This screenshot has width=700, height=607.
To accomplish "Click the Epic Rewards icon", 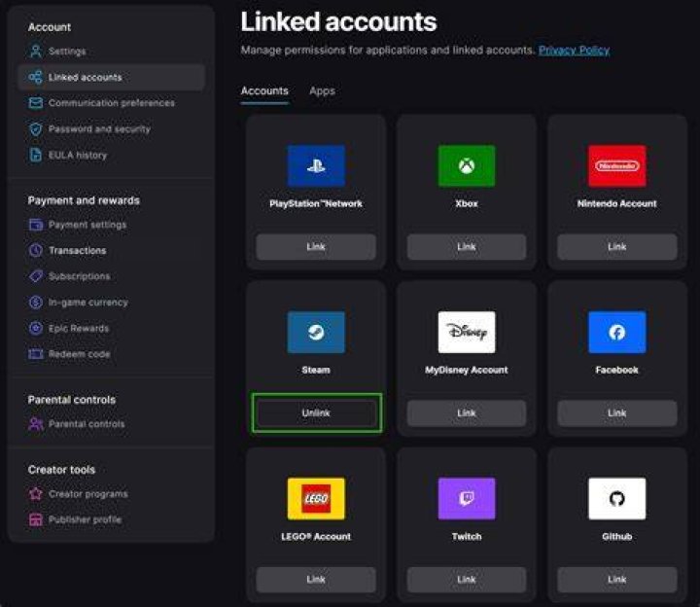I will click(x=36, y=328).
